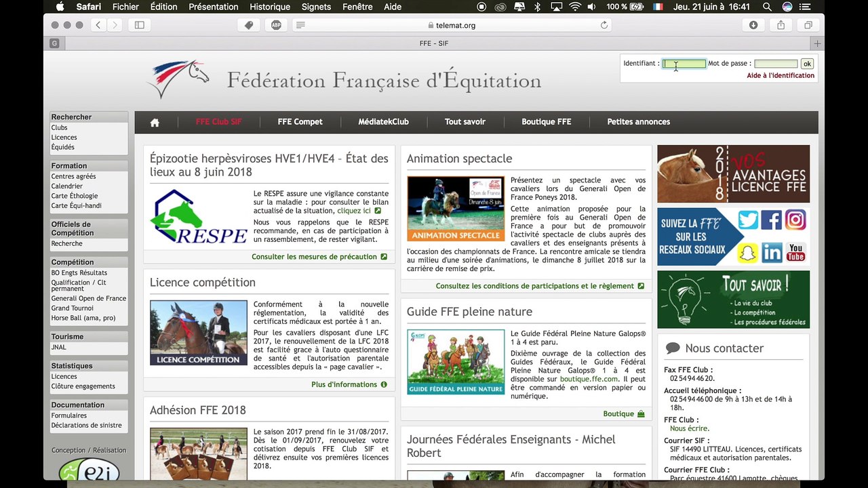The image size is (868, 488).
Task: Open the Safari share button
Action: click(x=781, y=25)
